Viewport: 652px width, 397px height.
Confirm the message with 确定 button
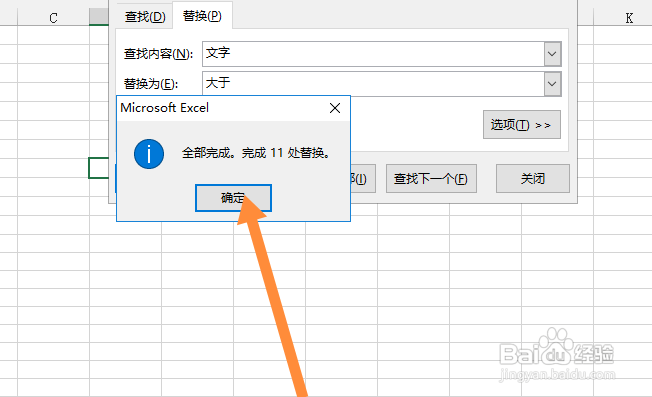pyautogui.click(x=233, y=198)
